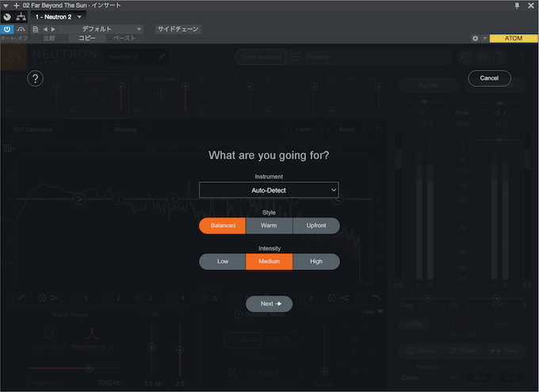Cancel the Track Assistant dialog

tap(489, 78)
